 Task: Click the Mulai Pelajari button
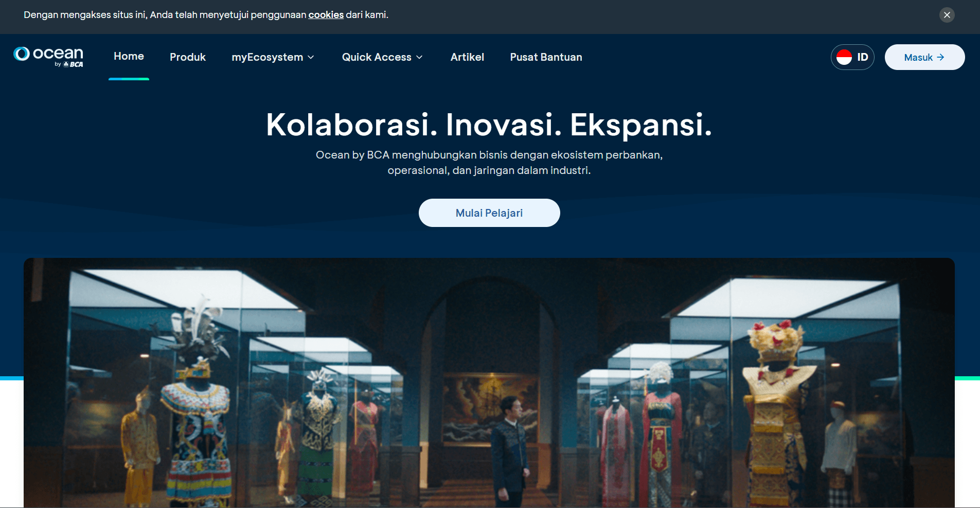click(x=489, y=213)
